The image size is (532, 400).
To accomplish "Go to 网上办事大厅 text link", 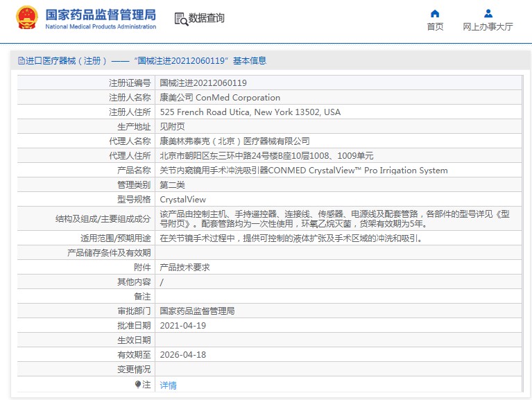I will [x=488, y=27].
